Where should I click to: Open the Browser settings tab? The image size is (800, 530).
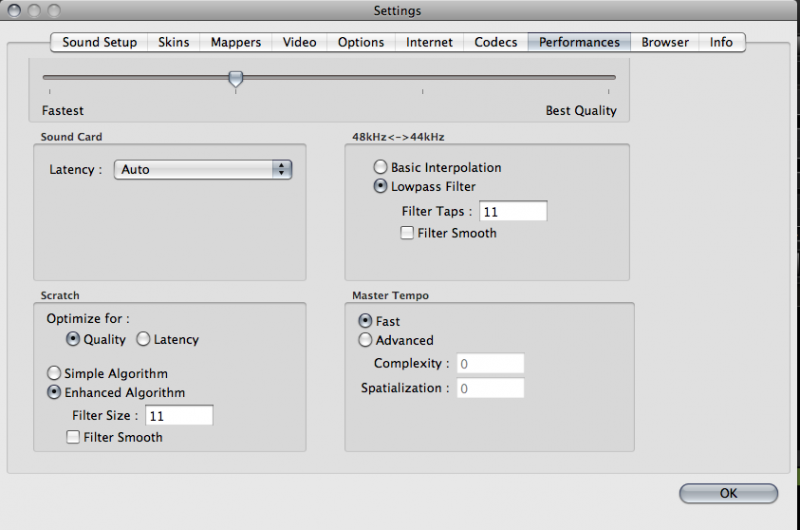tap(665, 42)
